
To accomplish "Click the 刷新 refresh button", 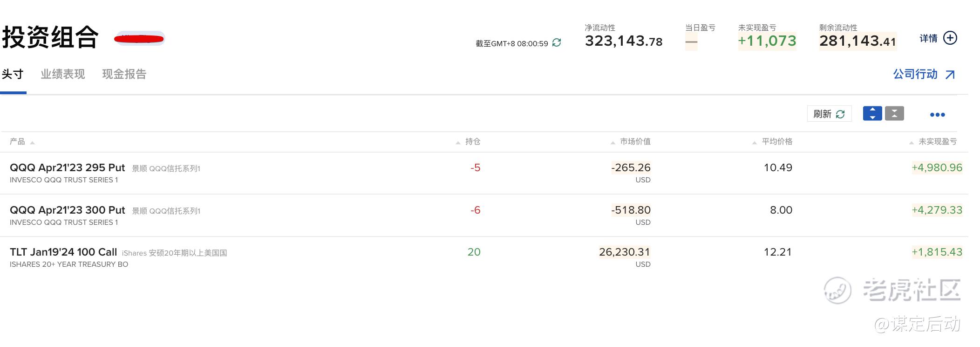I will 829,114.
